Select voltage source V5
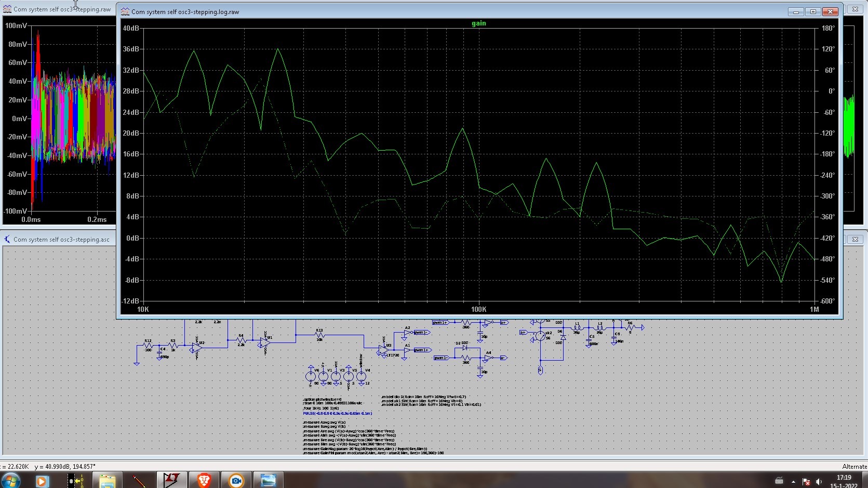Image resolution: width=868 pixels, height=488 pixels. 349,376
